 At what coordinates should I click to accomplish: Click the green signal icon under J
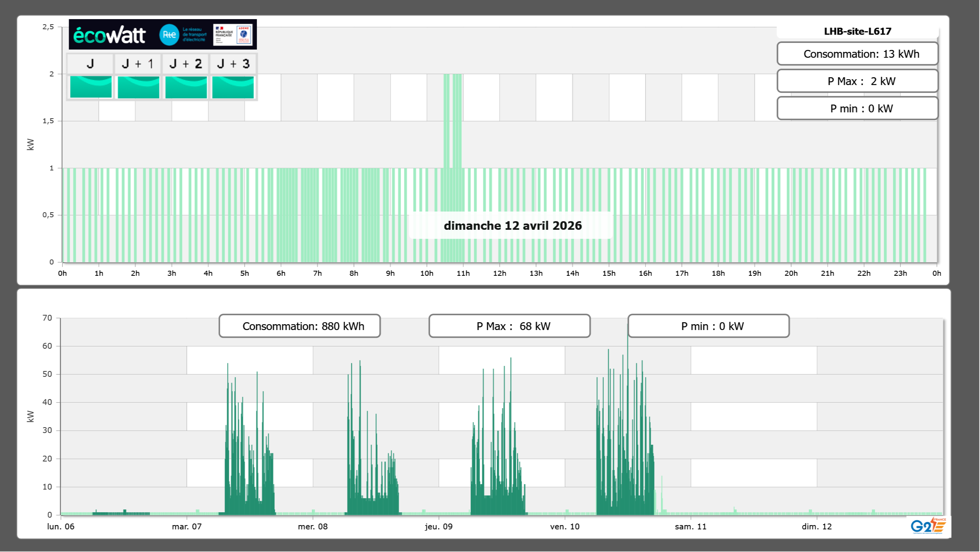(91, 87)
